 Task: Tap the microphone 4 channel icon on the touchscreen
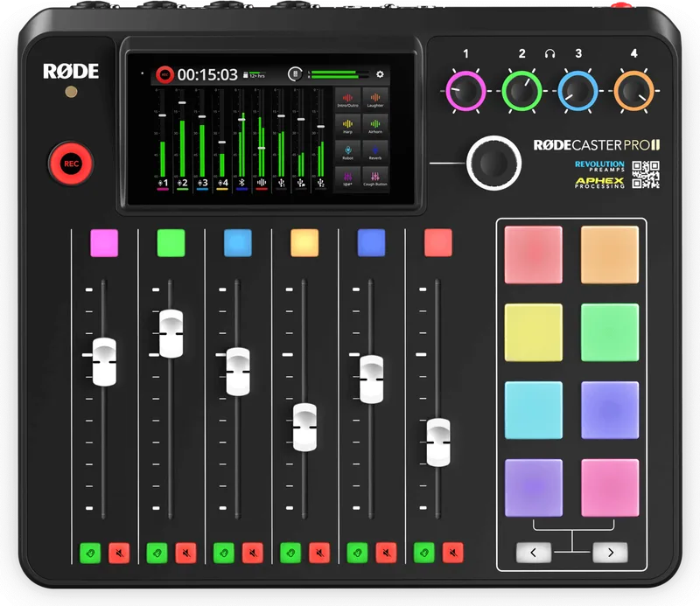[222, 183]
